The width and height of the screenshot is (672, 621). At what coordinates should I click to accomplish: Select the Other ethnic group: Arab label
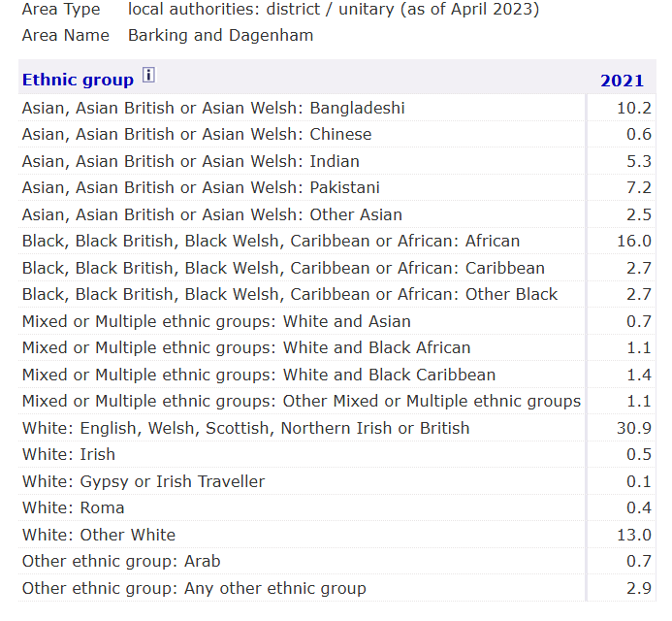pyautogui.click(x=121, y=562)
